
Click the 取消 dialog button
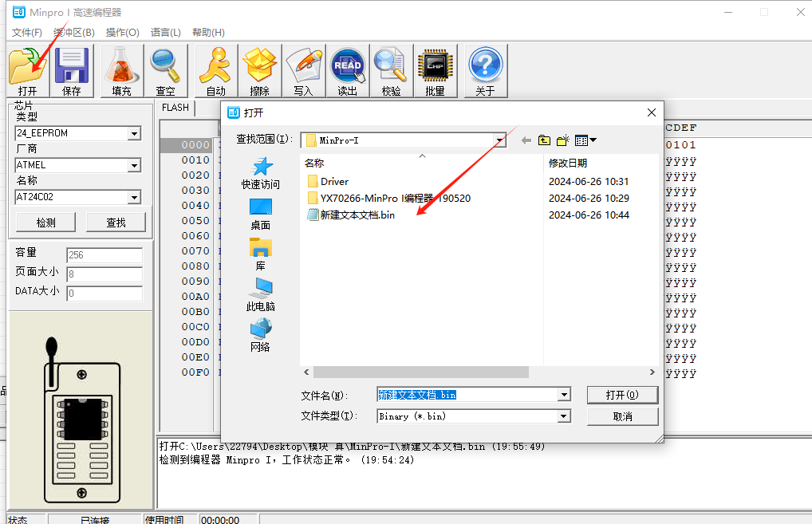pos(622,416)
